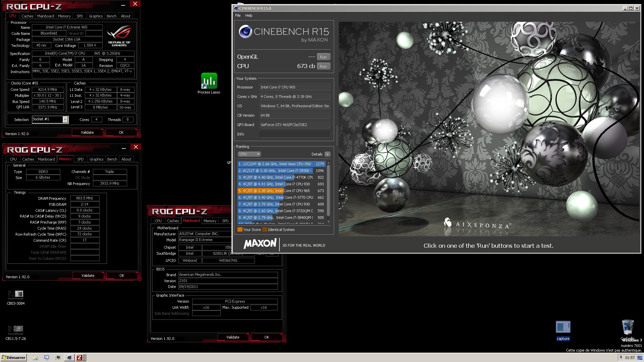
Task: Open Graphics tab in top CPU-Z window
Action: (96, 16)
